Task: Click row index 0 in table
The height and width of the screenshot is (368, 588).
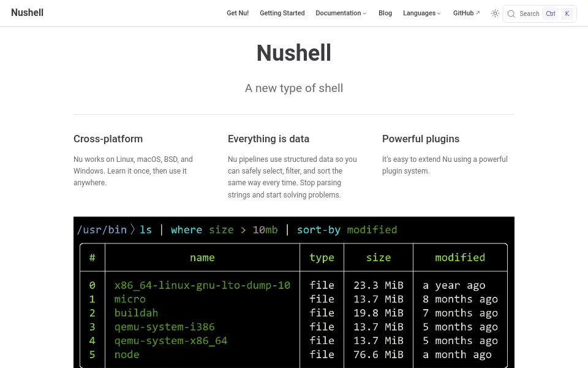Action: click(x=92, y=285)
